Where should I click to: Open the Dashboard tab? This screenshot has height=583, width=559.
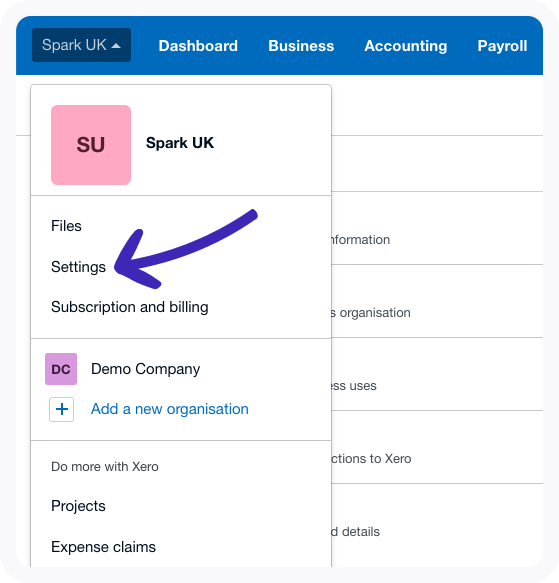(x=198, y=46)
